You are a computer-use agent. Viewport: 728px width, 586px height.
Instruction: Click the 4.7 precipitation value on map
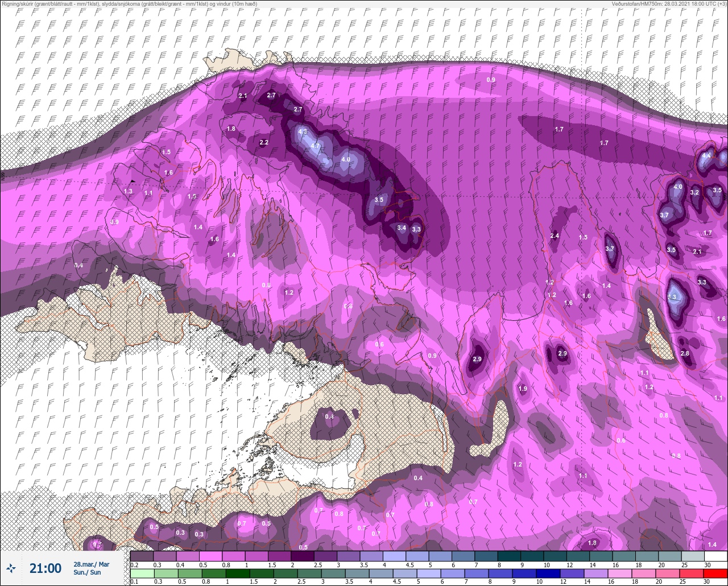pyautogui.click(x=316, y=146)
